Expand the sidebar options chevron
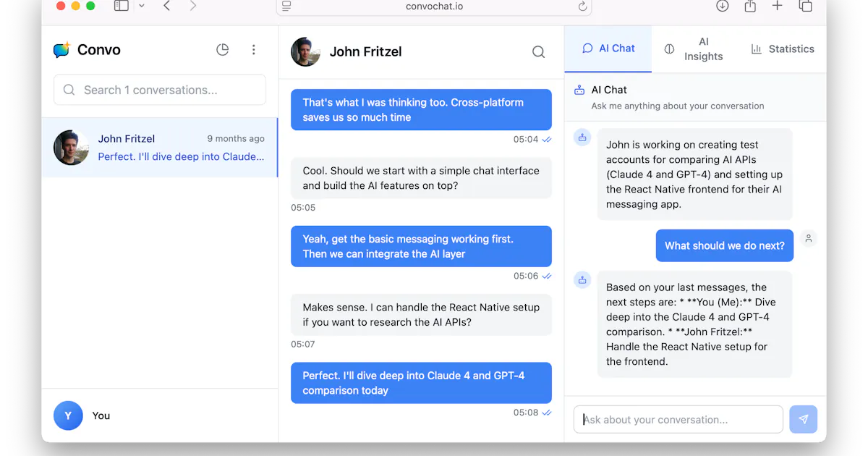The height and width of the screenshot is (456, 868). click(141, 6)
